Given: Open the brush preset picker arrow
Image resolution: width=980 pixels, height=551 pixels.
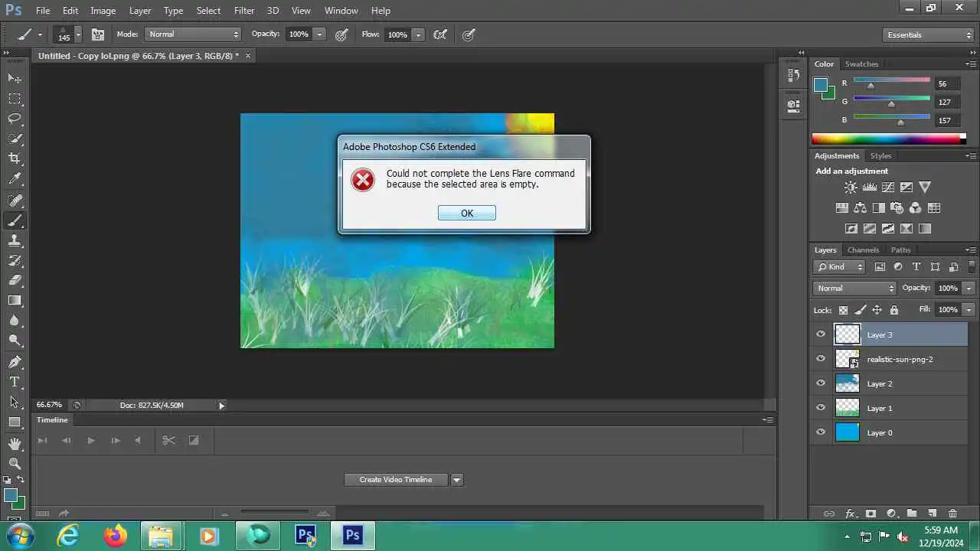Looking at the screenshot, I should coord(78,34).
